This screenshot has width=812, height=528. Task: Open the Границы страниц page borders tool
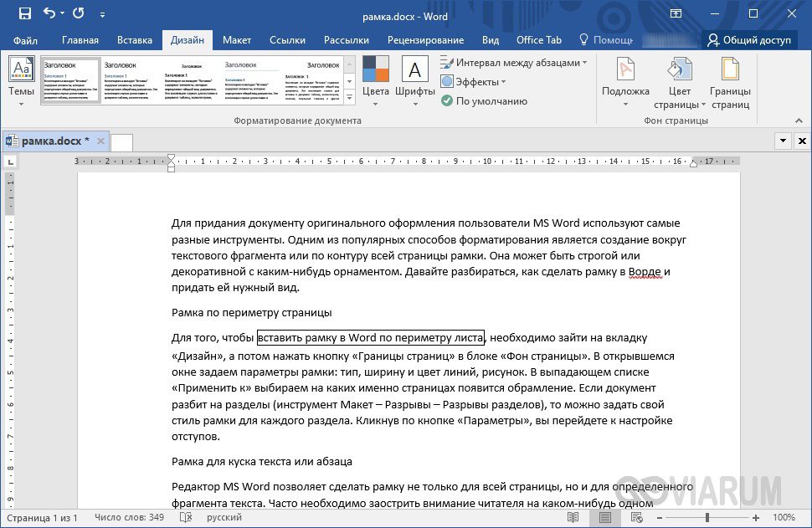730,83
